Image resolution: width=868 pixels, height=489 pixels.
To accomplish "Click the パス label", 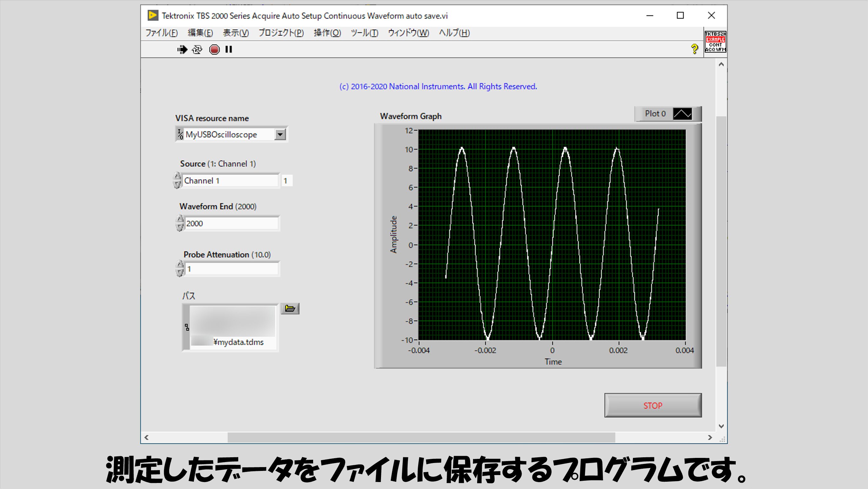I will pos(189,296).
